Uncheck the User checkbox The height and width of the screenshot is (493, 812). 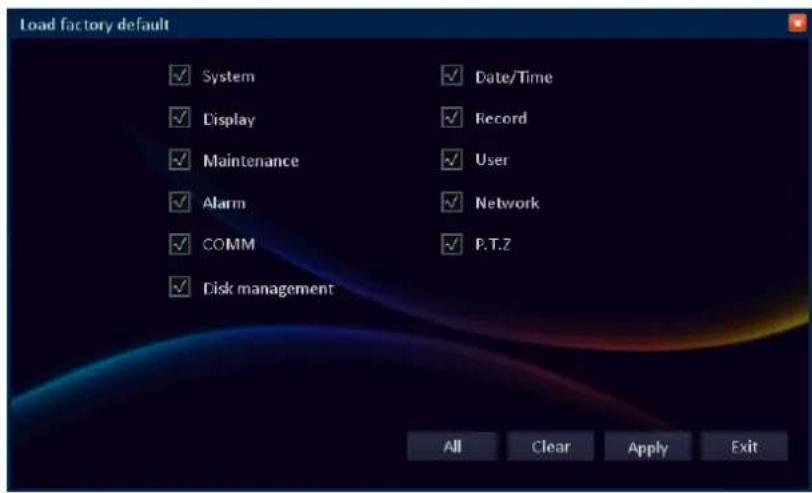tap(452, 160)
